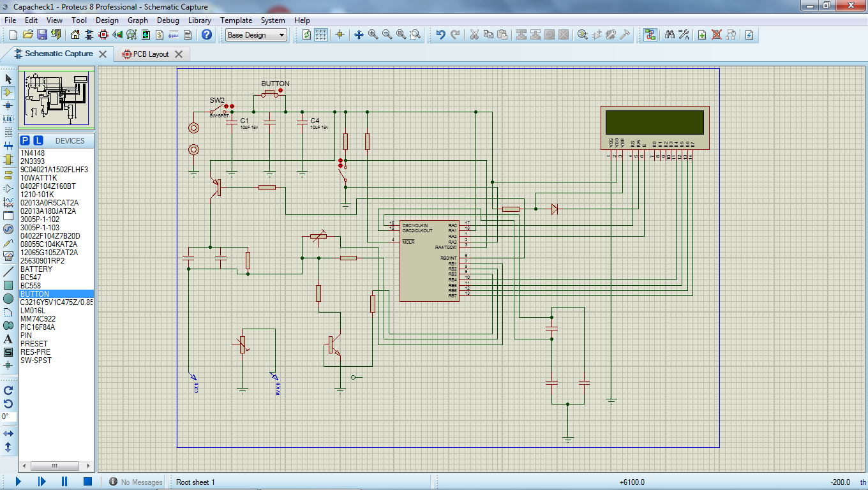The width and height of the screenshot is (868, 490).
Task: Stop the simulation
Action: [88, 482]
